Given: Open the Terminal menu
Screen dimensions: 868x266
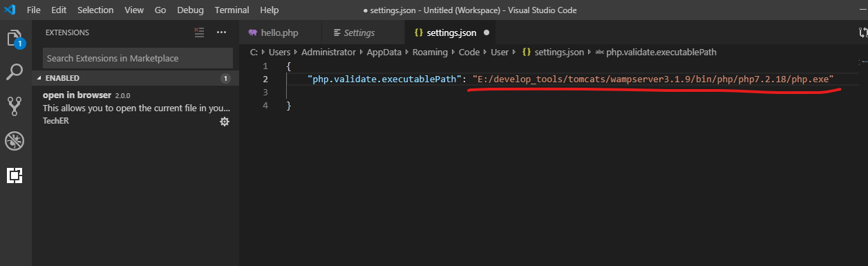Looking at the screenshot, I should coord(232,10).
